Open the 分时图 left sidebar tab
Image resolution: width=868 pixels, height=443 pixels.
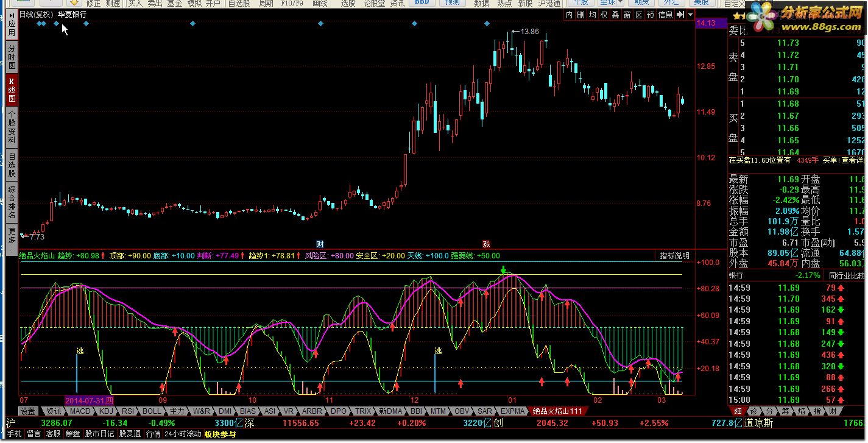coord(12,57)
